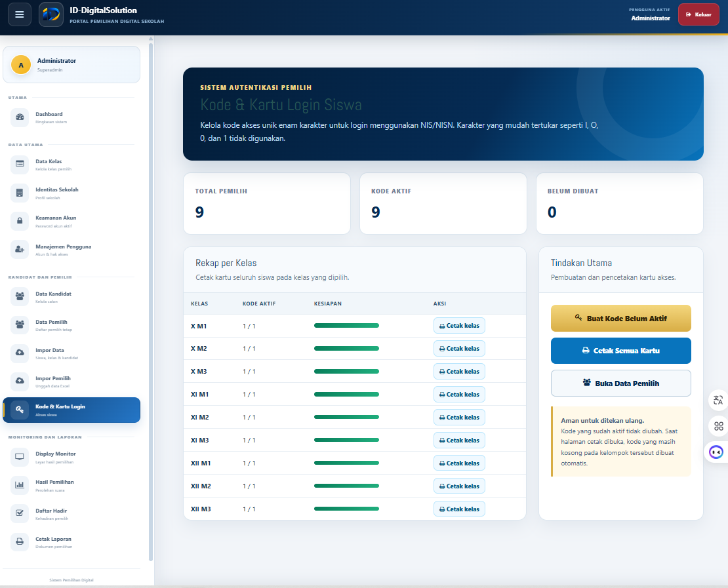Click Cetak kelas for class XI M2
This screenshot has height=588, width=728.
click(459, 417)
